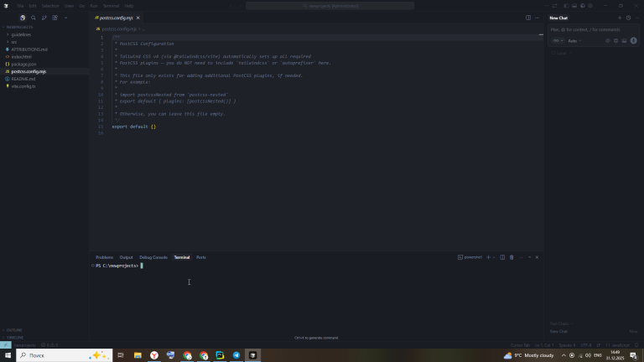Open README.md file

click(x=44, y=79)
